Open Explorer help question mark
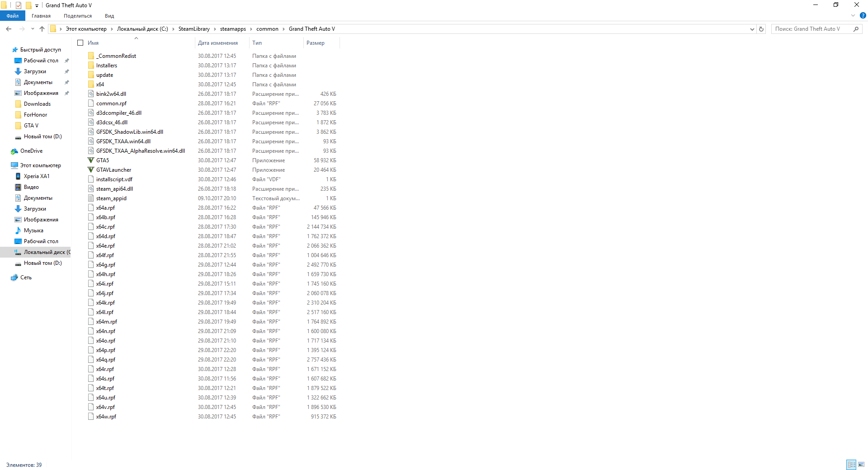This screenshot has height=470, width=868. tap(863, 15)
